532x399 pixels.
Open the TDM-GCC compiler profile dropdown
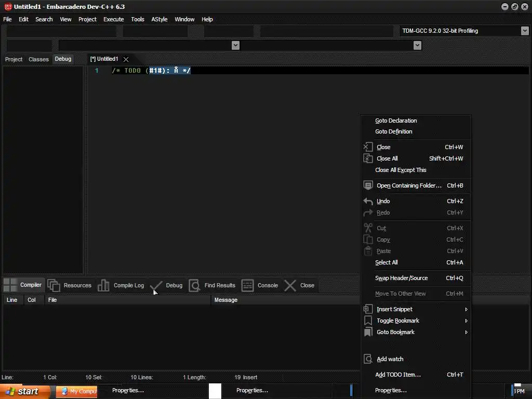click(x=525, y=31)
